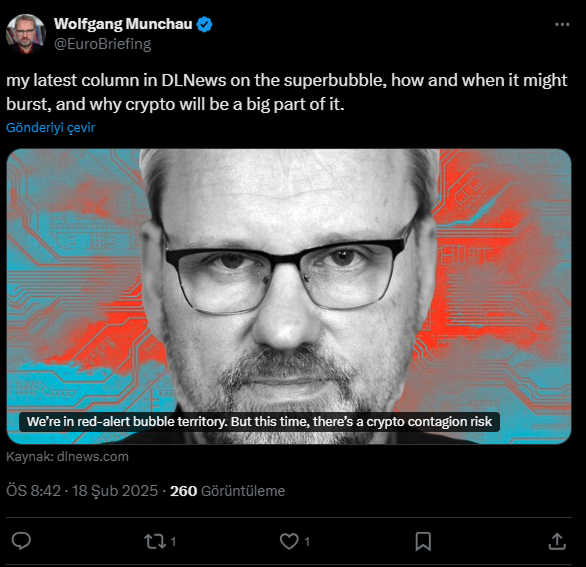The image size is (586, 567).
Task: Open the share upload arrow icon
Action: click(x=557, y=541)
